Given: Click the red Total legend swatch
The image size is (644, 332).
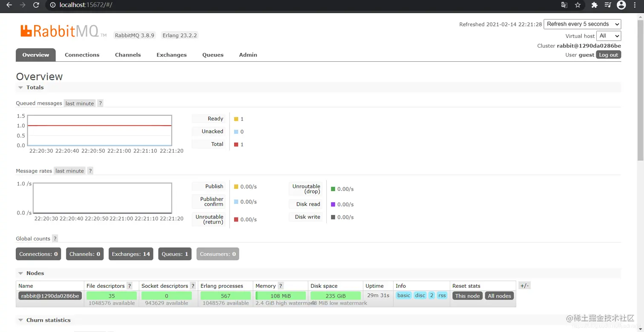Looking at the screenshot, I should pos(236,145).
